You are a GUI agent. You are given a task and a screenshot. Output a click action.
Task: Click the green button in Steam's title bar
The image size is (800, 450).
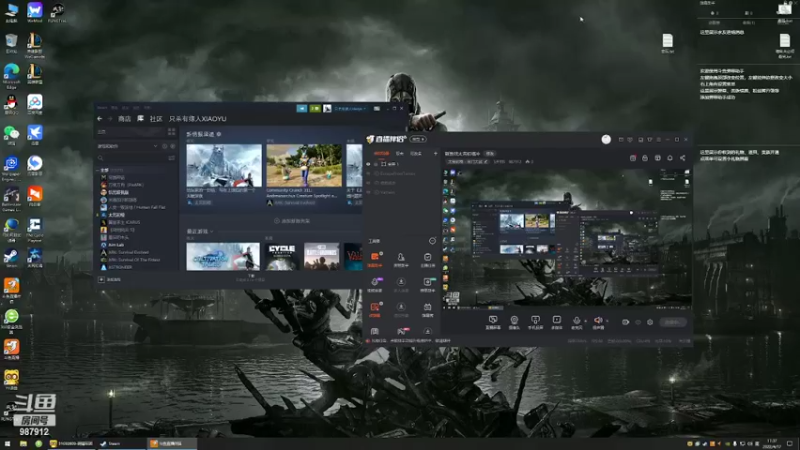point(315,109)
